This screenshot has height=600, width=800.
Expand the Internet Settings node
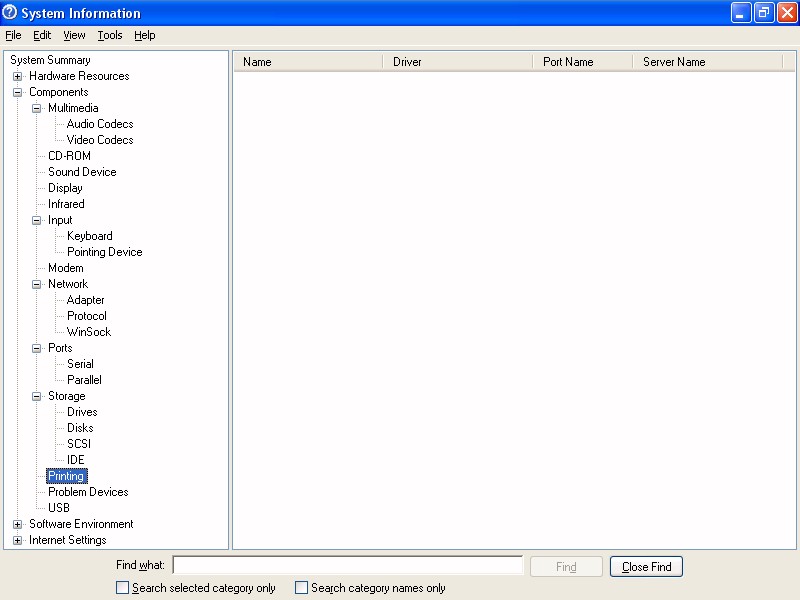pos(17,540)
